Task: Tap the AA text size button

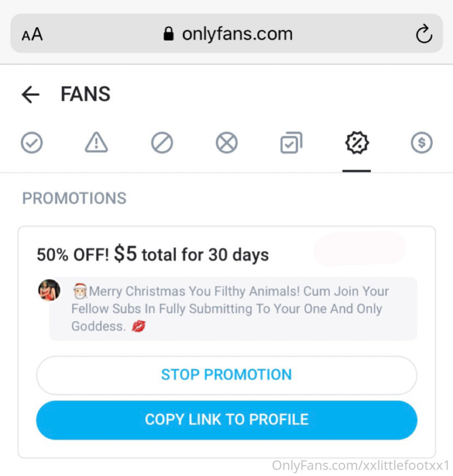Action: pyautogui.click(x=32, y=34)
